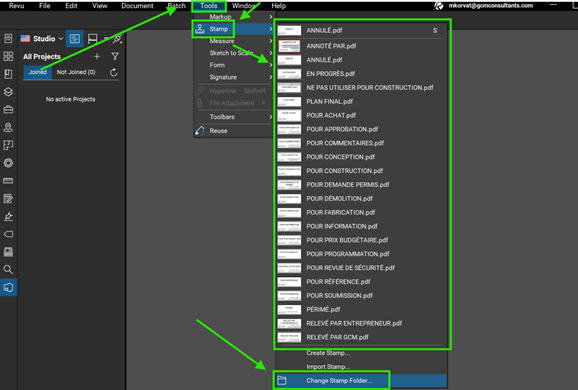Select the ANNOTÉ PAR.pdf stamp
This screenshot has width=578, height=390.
click(360, 46)
